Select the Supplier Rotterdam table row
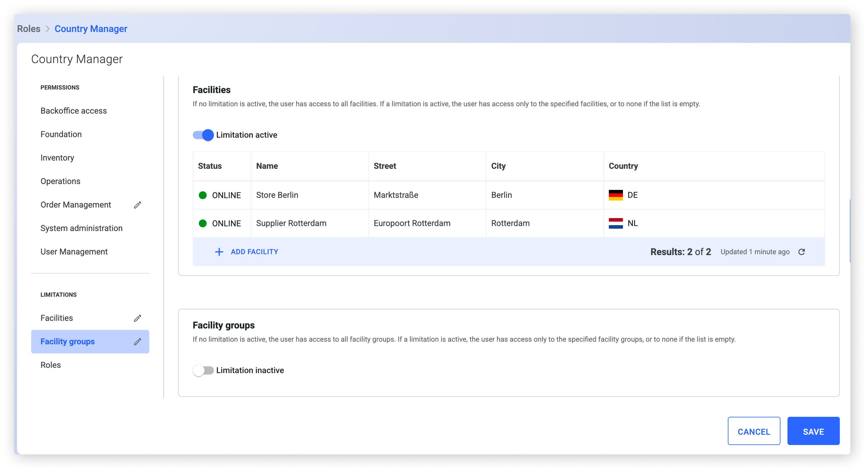Image resolution: width=868 pixels, height=472 pixels. 291,223
